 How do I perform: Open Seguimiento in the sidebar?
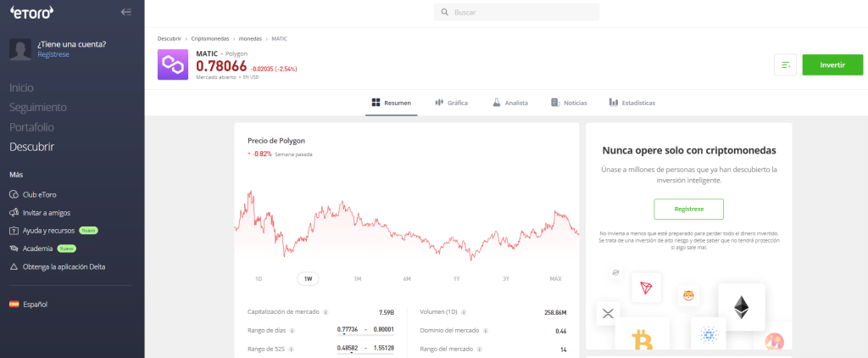click(x=38, y=108)
